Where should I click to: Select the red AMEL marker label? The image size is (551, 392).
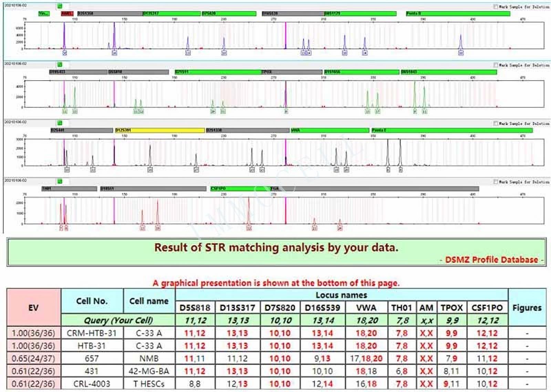click(67, 13)
